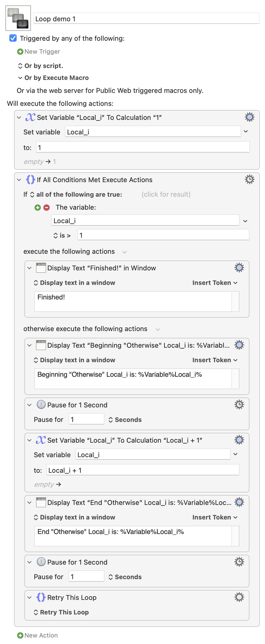Open Insert Token menu in Finished! action
The image size is (265, 644).
(x=215, y=283)
